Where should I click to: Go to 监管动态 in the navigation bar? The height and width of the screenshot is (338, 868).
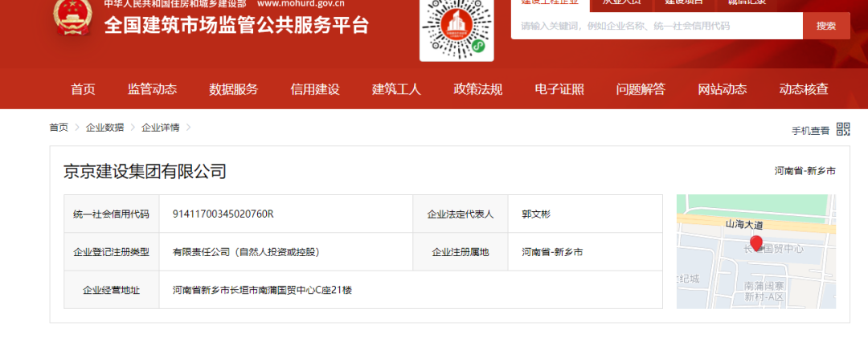[152, 89]
